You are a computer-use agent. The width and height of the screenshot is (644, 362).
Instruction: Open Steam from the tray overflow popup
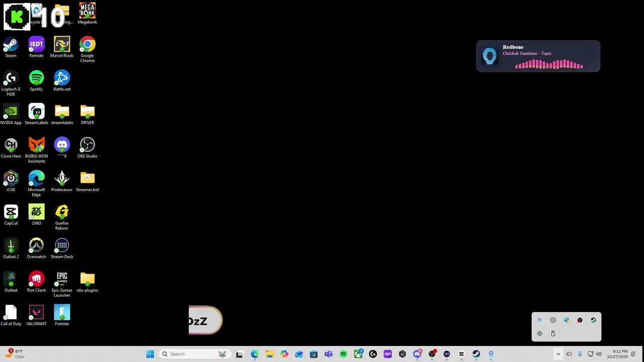[x=593, y=320]
